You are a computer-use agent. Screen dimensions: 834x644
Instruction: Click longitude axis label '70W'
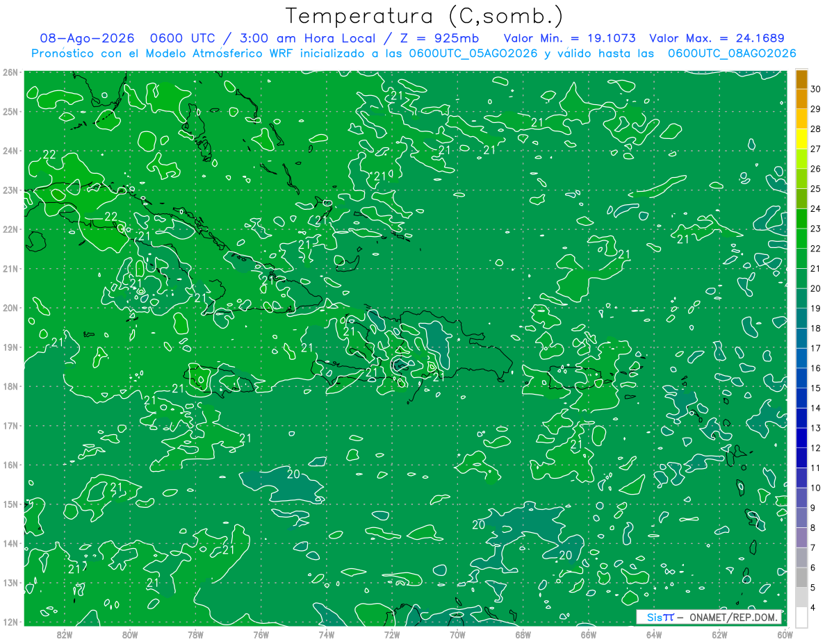coord(457,634)
